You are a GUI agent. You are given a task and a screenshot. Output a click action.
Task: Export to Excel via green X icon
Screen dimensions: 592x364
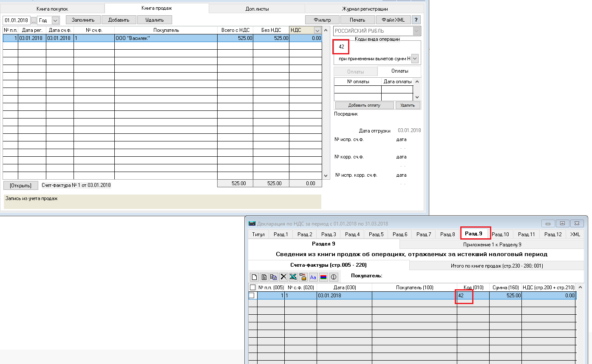pyautogui.click(x=293, y=277)
